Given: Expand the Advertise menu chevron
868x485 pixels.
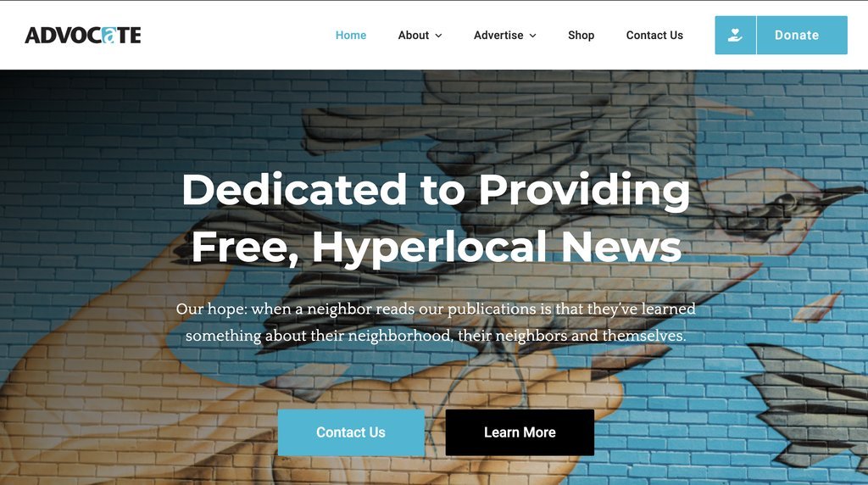Looking at the screenshot, I should [532, 36].
